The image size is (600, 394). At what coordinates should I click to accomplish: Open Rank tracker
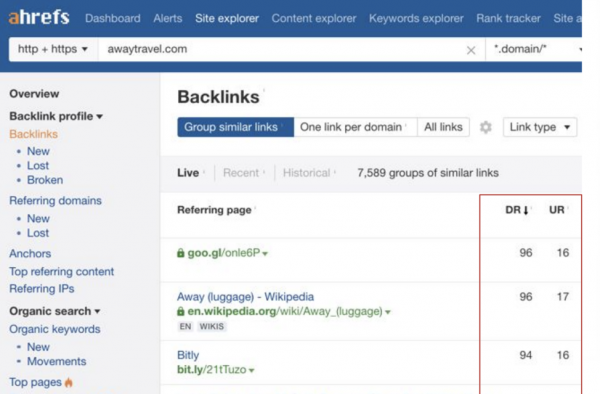click(508, 18)
